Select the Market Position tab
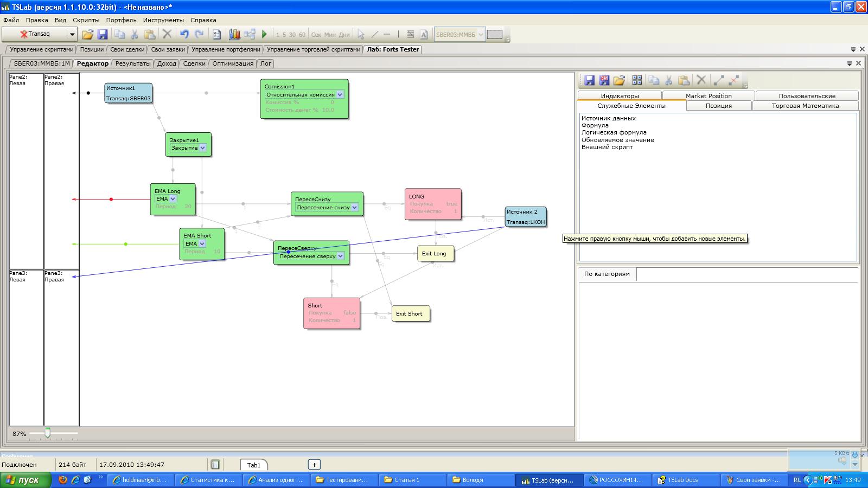 [709, 96]
